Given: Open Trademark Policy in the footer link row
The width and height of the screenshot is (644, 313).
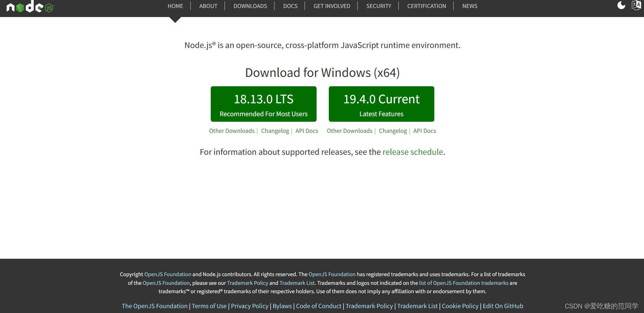Looking at the screenshot, I should coord(369,306).
